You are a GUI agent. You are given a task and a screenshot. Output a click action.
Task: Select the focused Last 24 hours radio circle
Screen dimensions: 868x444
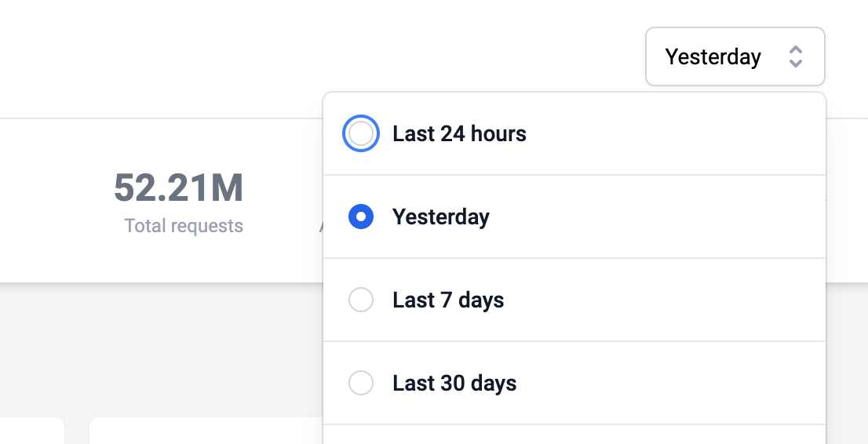361,133
